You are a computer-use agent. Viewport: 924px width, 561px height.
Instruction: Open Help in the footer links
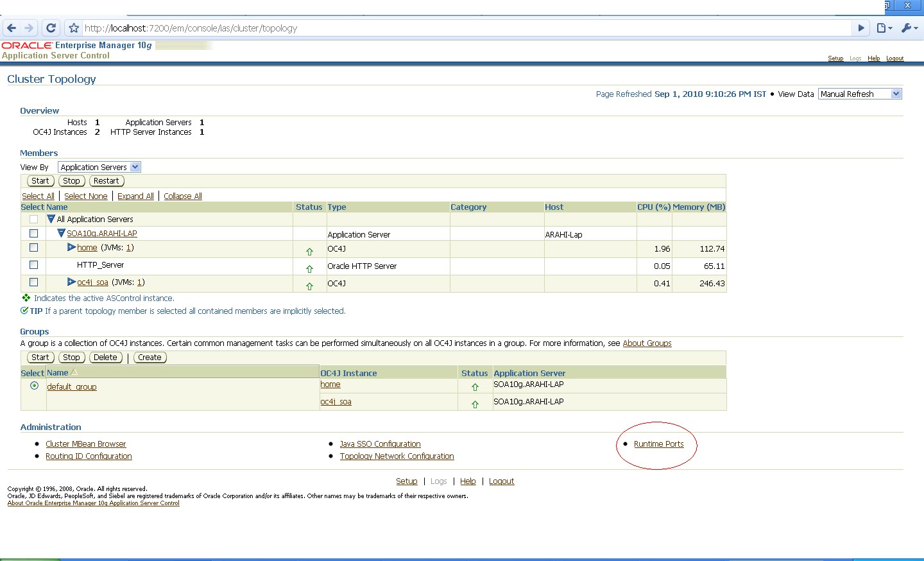[x=468, y=481]
